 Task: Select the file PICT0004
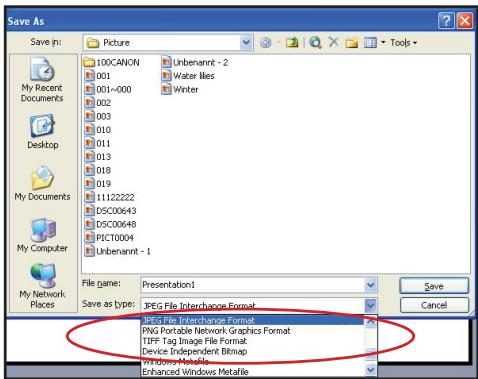(109, 238)
